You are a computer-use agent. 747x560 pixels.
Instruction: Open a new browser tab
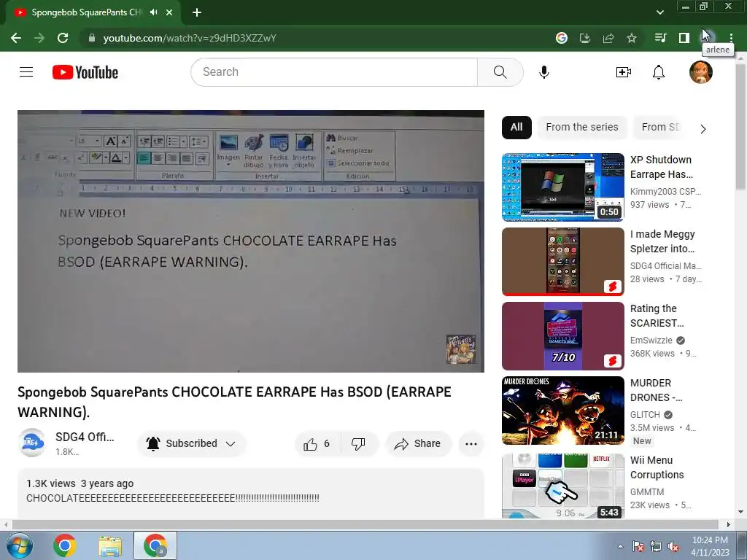pos(197,12)
